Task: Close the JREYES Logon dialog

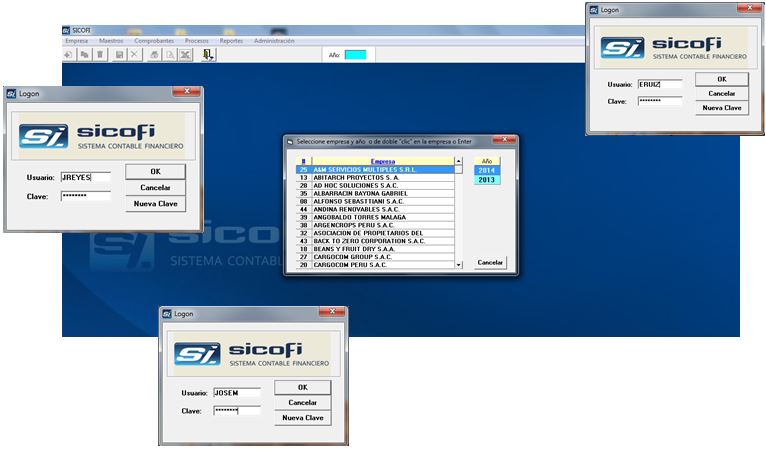Action: click(x=186, y=91)
